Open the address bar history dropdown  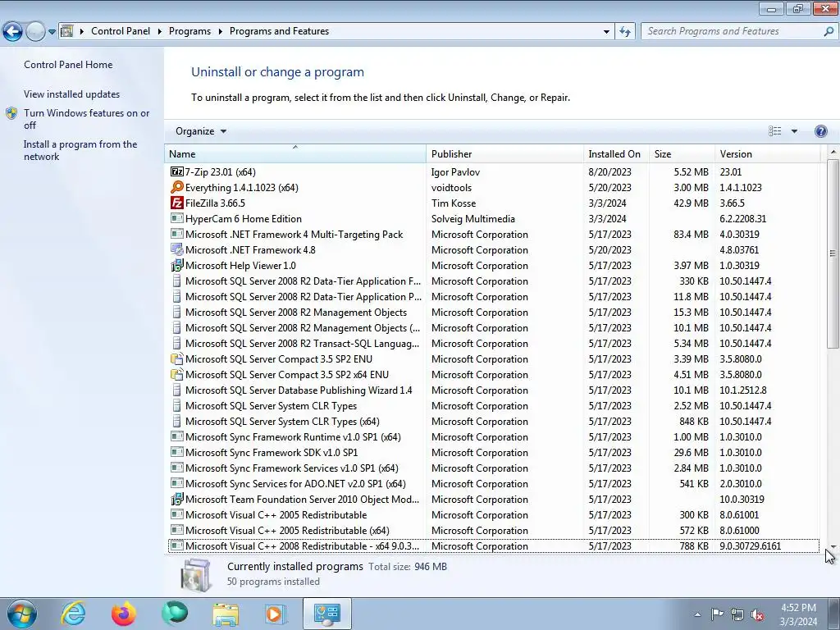(x=606, y=32)
